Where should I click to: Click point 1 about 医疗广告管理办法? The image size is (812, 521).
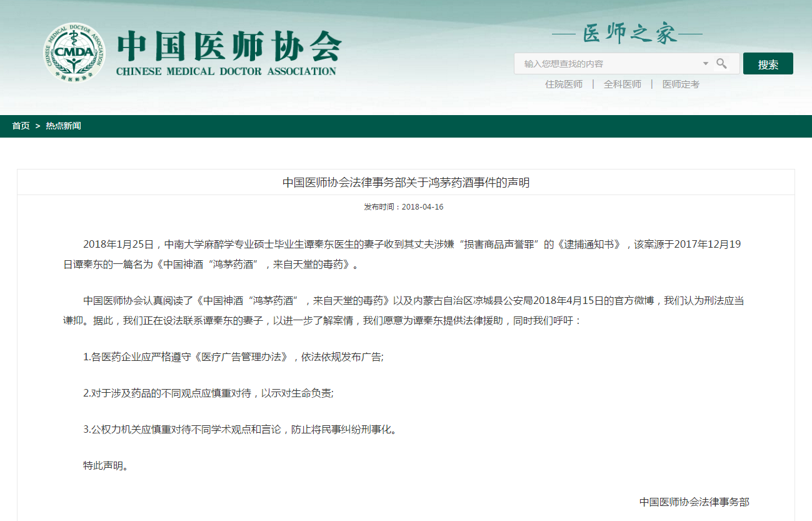click(x=233, y=357)
